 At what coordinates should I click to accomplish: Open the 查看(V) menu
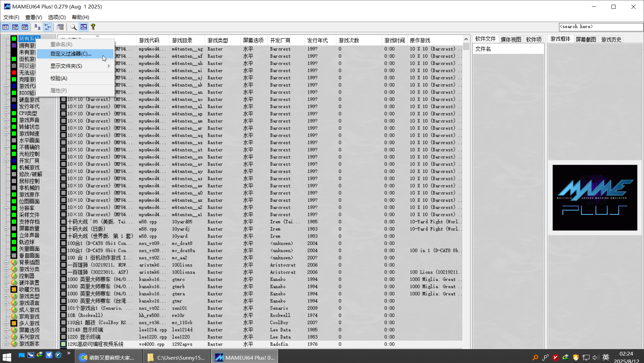pyautogui.click(x=34, y=17)
